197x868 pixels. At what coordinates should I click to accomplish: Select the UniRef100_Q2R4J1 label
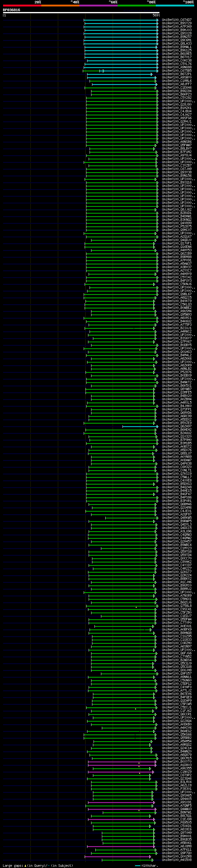click(176, 122)
